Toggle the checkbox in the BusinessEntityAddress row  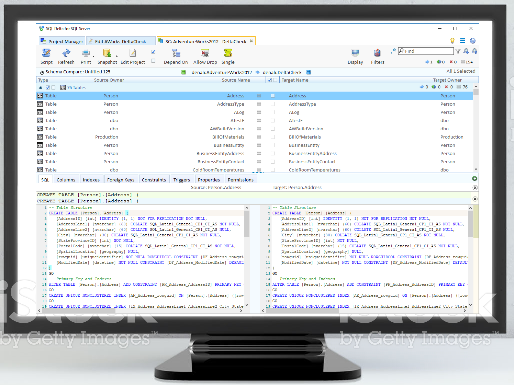pyautogui.click(x=273, y=153)
